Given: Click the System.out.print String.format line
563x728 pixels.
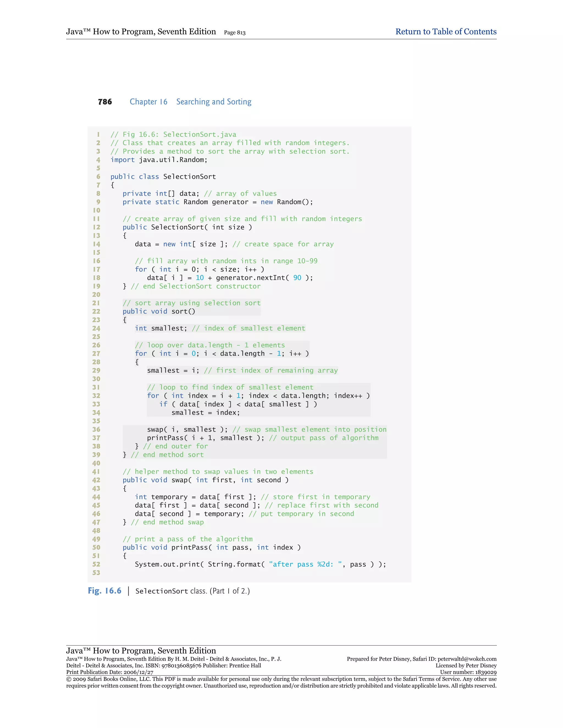Looking at the screenshot, I should point(260,564).
